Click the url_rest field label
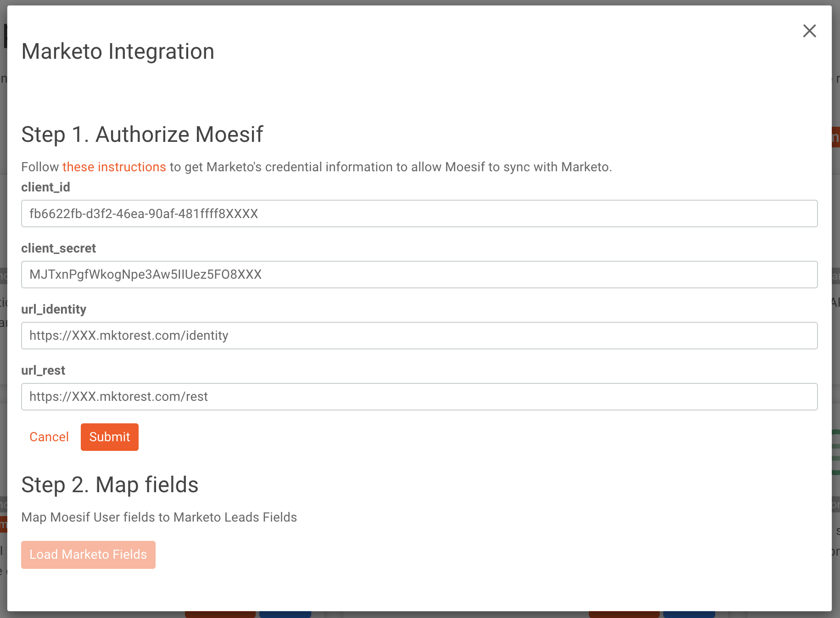The width and height of the screenshot is (840, 618). click(x=43, y=371)
